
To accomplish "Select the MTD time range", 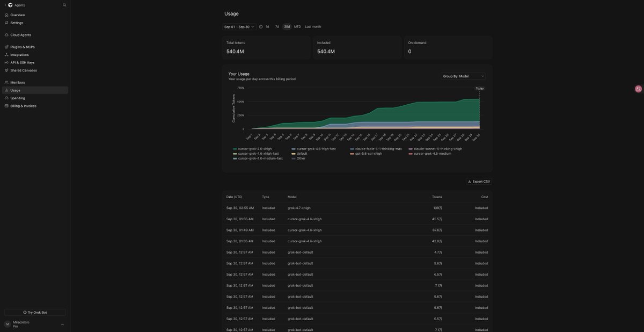I will (297, 26).
